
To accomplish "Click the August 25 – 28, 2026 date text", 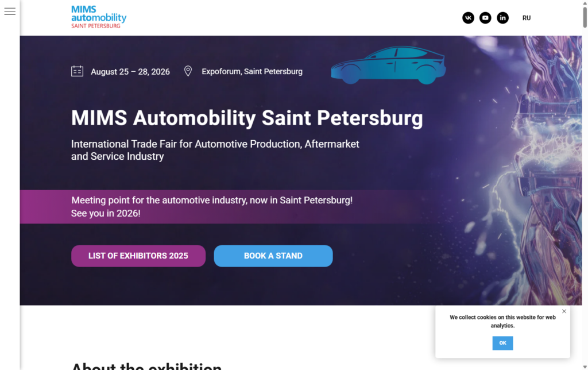I will pyautogui.click(x=130, y=72).
